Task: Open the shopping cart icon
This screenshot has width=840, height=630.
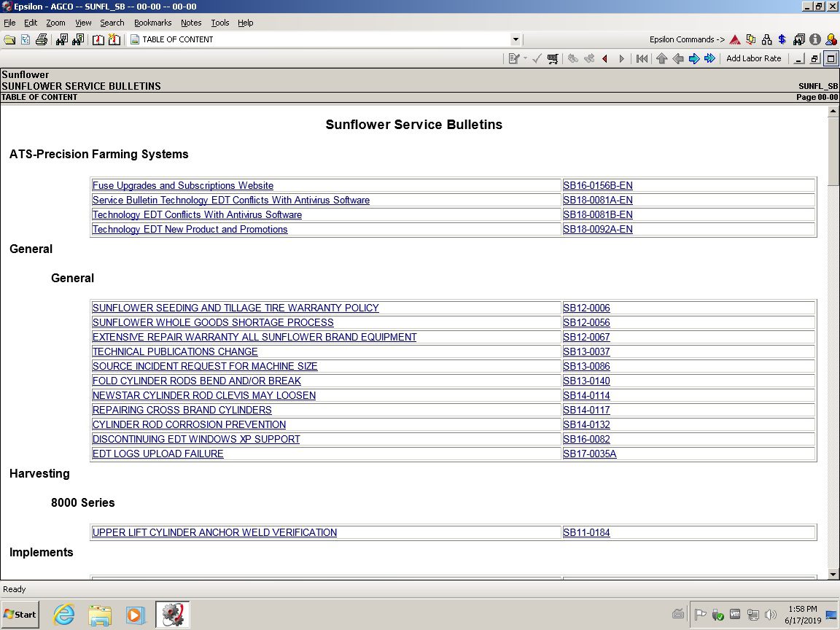Action: coord(552,59)
